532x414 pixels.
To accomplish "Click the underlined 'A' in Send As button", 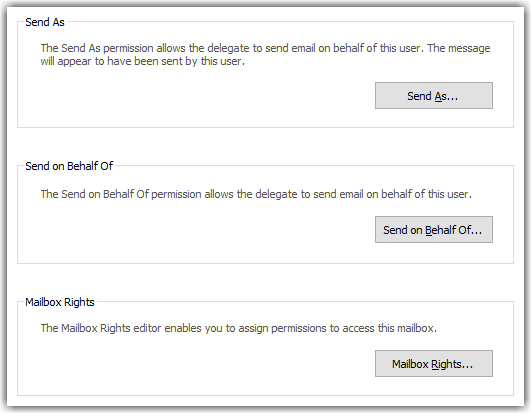I will pyautogui.click(x=438, y=96).
